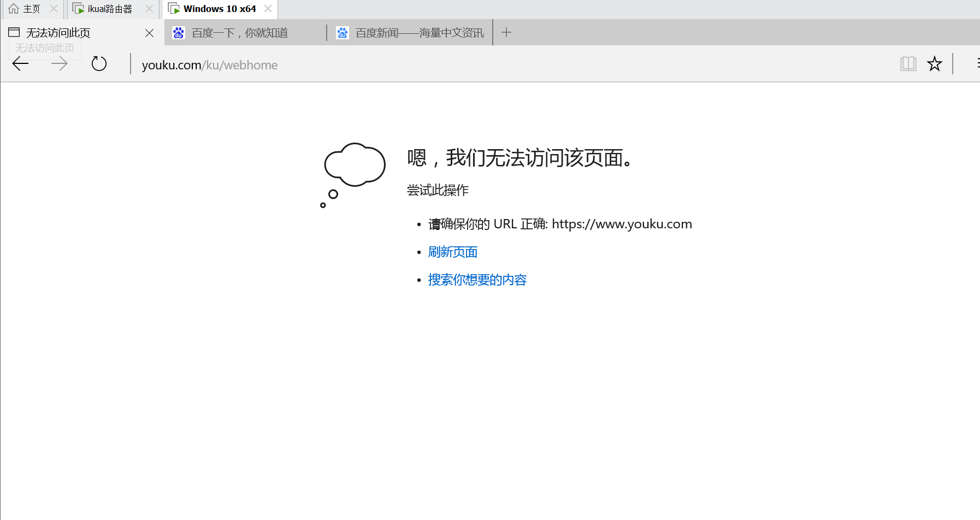The height and width of the screenshot is (520, 980).
Task: Click the VM icon on ikuai路由器 tab
Action: click(x=78, y=9)
